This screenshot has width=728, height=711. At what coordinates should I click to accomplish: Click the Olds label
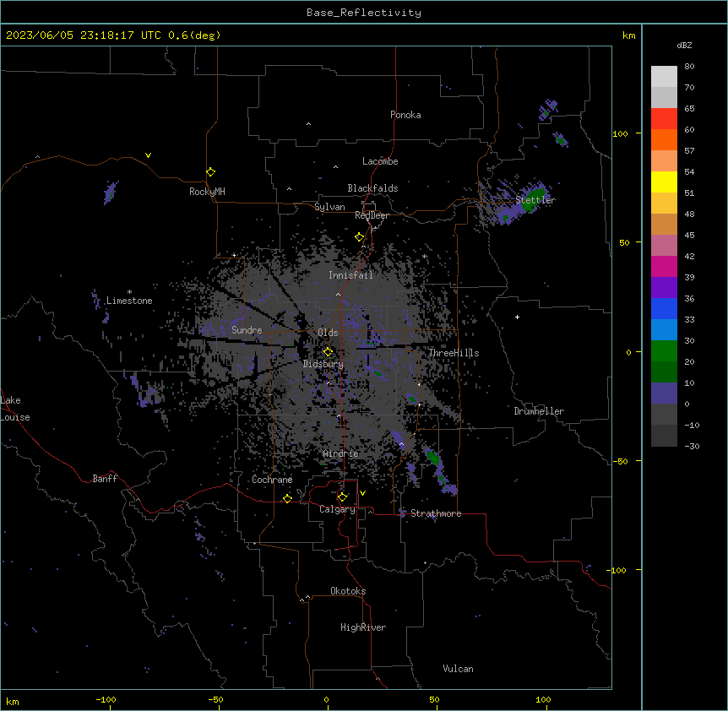328,333
